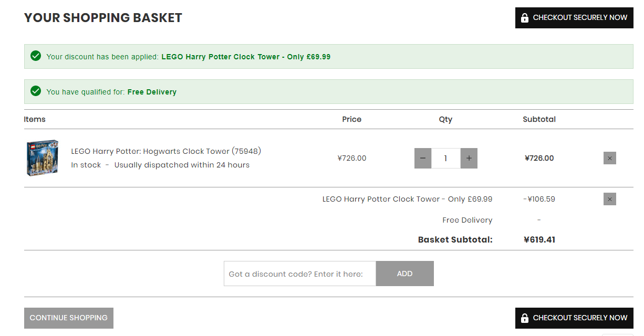Open the LEGO Clock Tower product thumbnail

[x=43, y=157]
